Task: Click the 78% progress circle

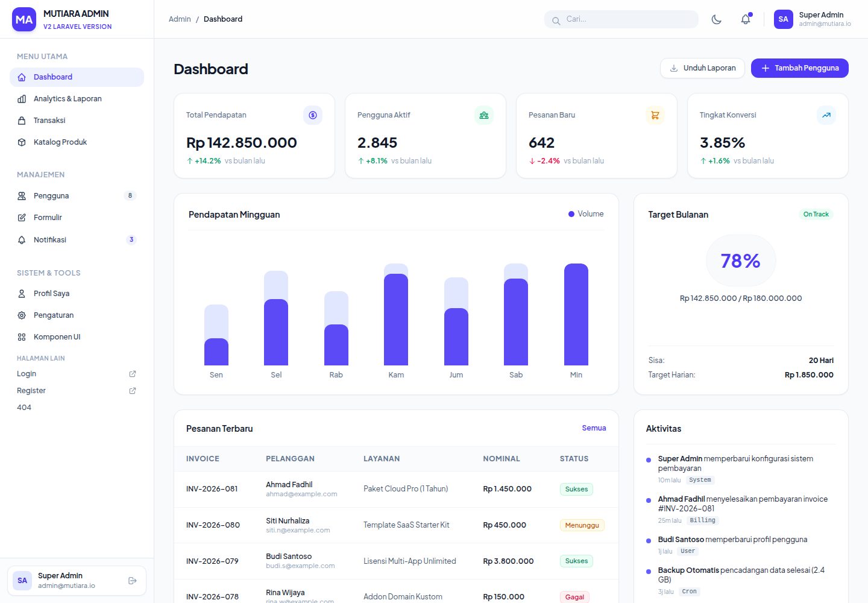Action: 741,260
